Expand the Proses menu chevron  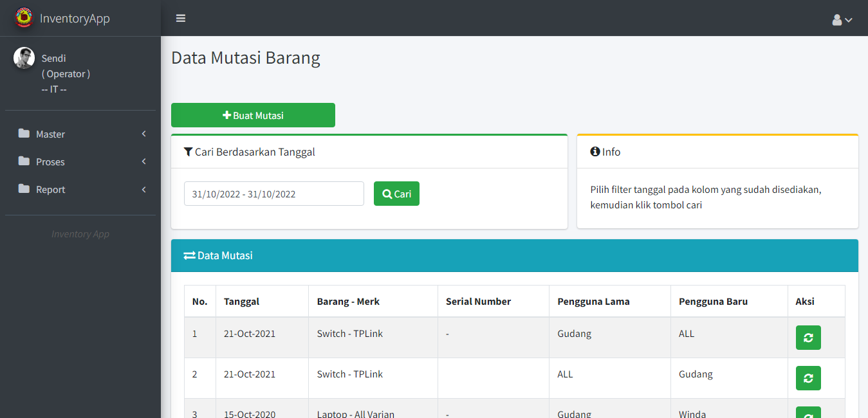point(144,161)
